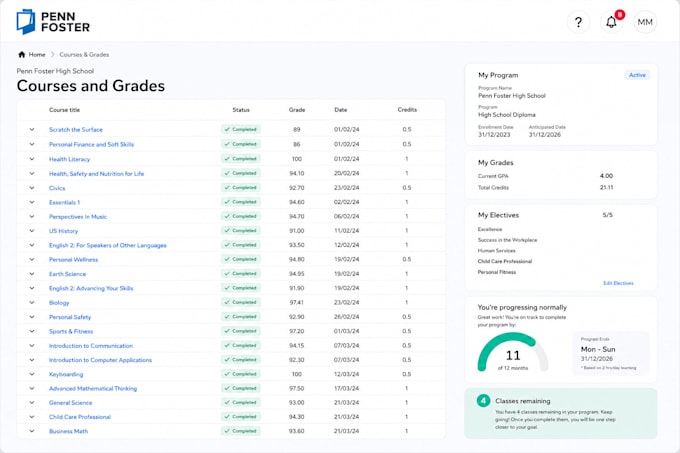Viewport: 680px width, 453px height.
Task: Open Perspectives in Music course
Action: point(78,217)
